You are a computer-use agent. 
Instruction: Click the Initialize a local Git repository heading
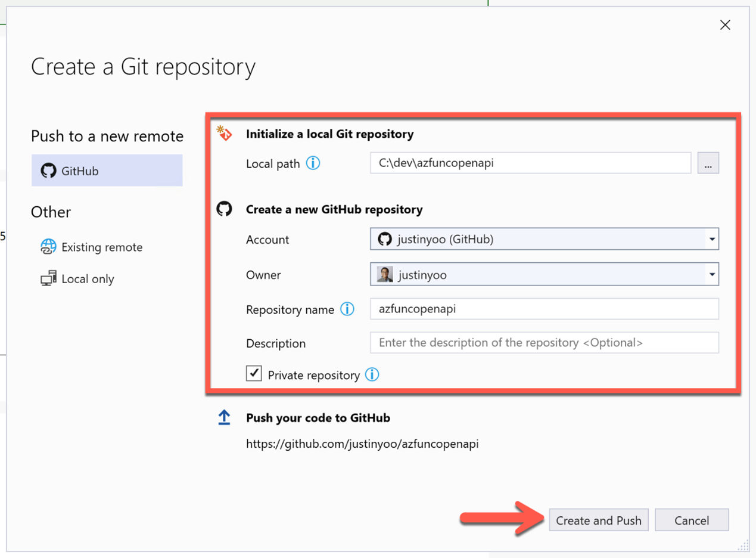click(330, 134)
